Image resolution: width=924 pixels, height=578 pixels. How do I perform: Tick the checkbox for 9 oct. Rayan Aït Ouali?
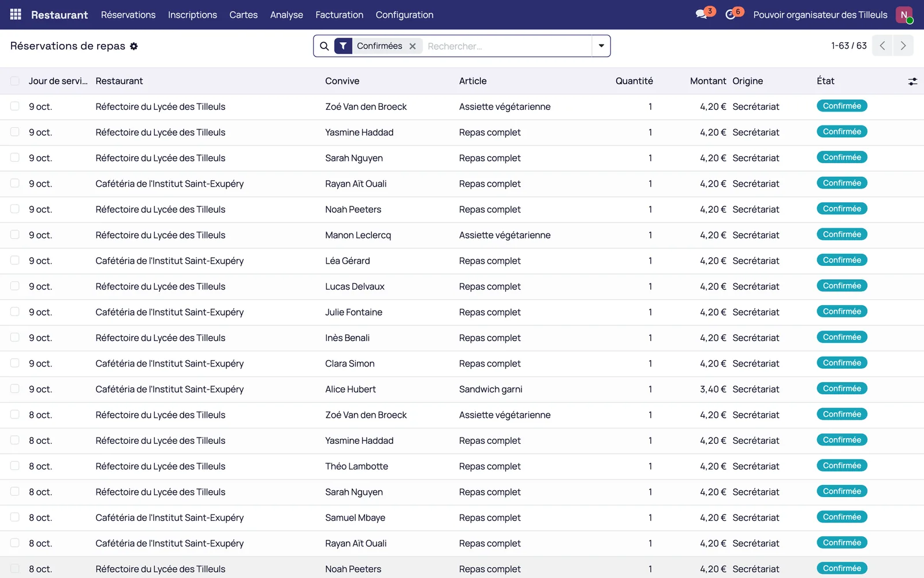(x=15, y=183)
